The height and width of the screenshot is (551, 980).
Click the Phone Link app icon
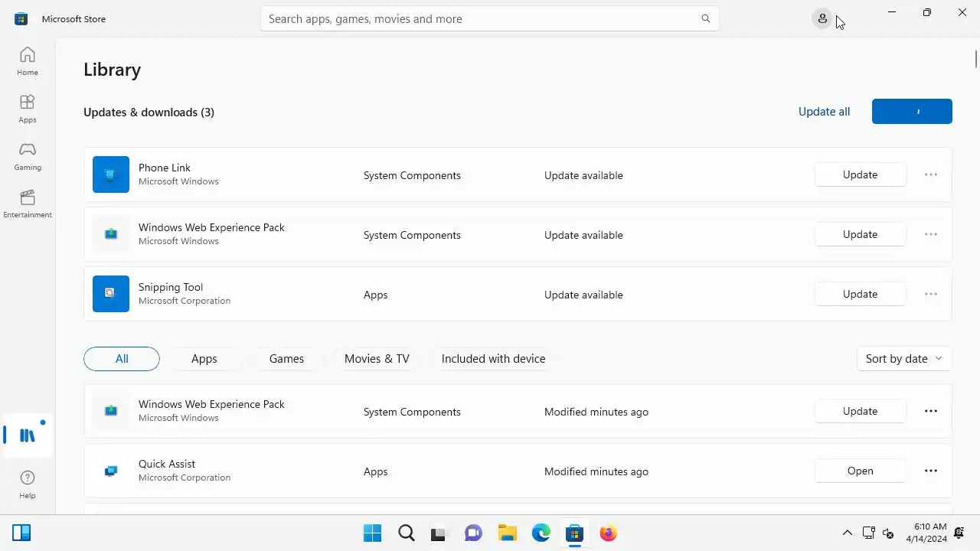111,174
